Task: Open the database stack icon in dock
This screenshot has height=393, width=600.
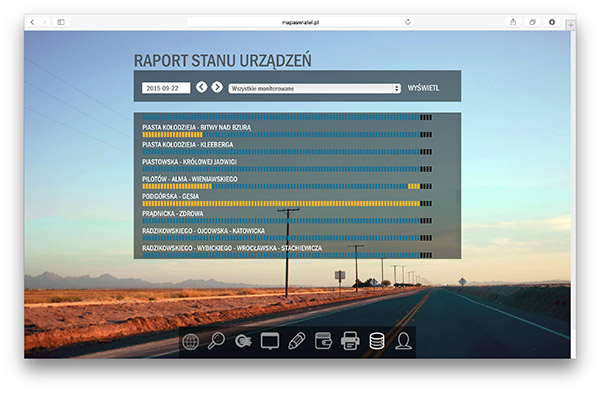Action: click(377, 341)
